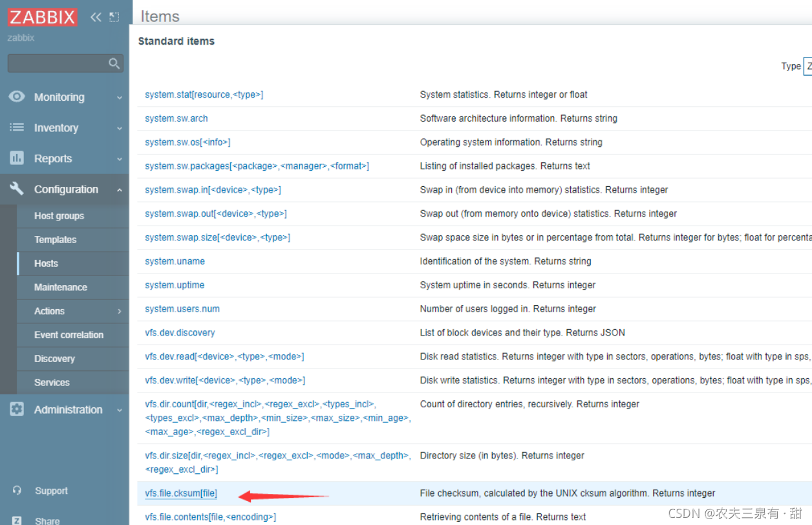Screen dimensions: 812x525
Task: Click the ZABBIX logo
Action: click(43, 17)
